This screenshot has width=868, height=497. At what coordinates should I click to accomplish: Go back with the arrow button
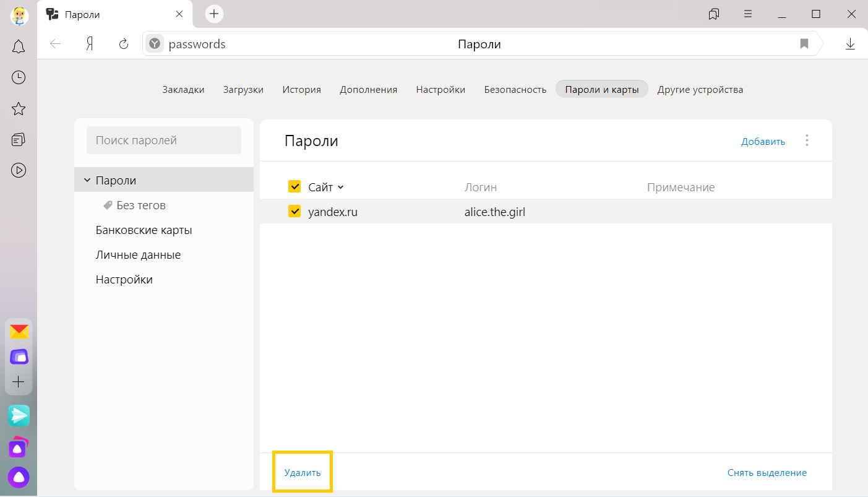tap(56, 44)
